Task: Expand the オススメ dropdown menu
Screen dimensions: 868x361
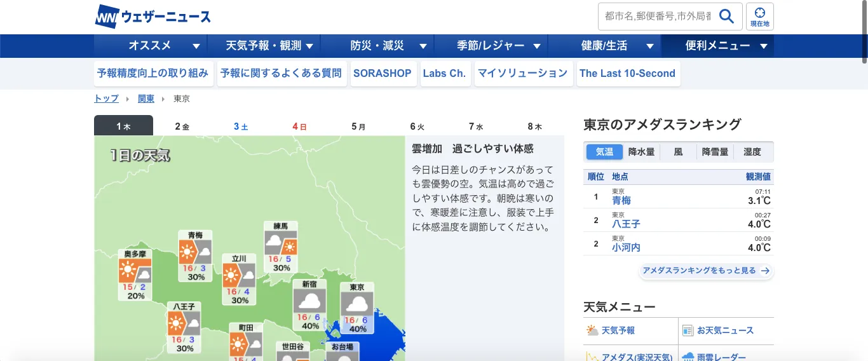Action: point(165,46)
